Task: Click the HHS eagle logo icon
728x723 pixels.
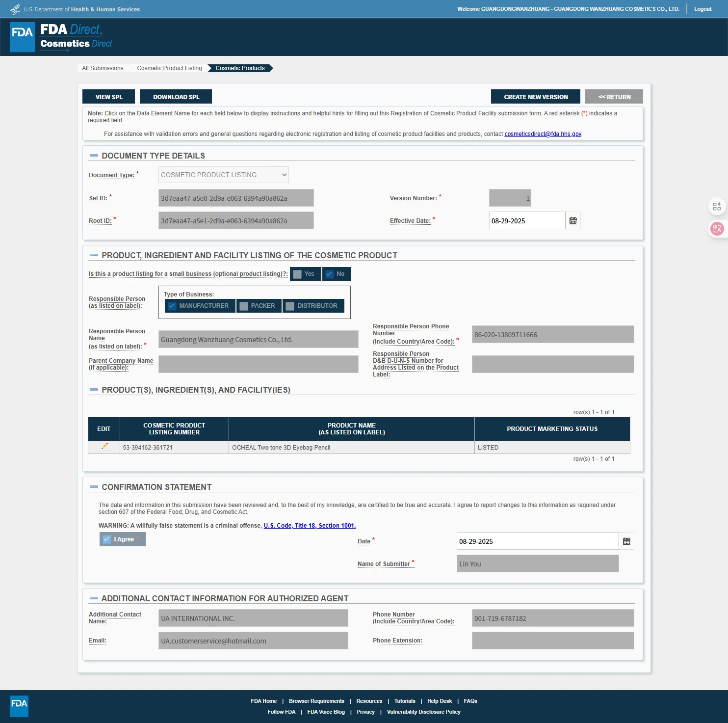Action: [15, 9]
